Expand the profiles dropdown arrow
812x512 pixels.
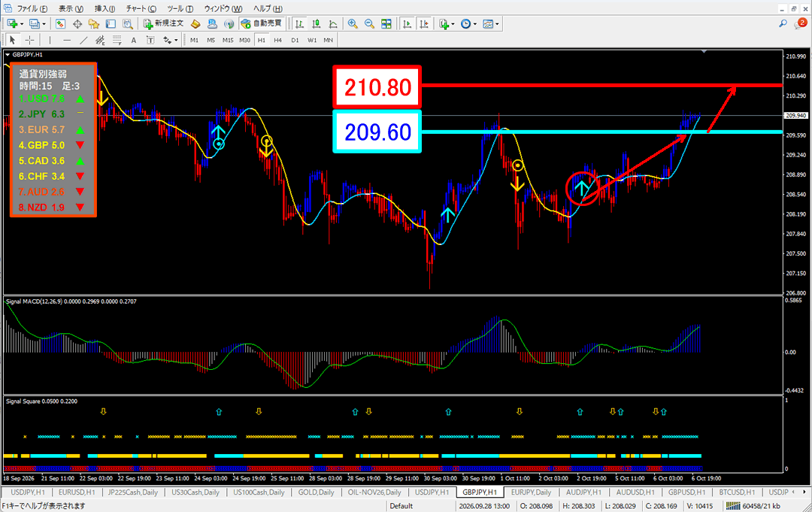click(x=44, y=24)
